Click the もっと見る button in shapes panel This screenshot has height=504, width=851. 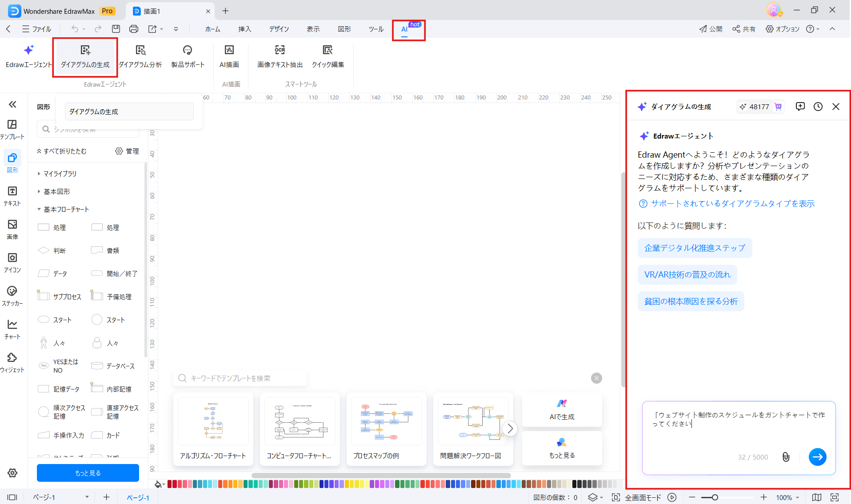coord(88,472)
